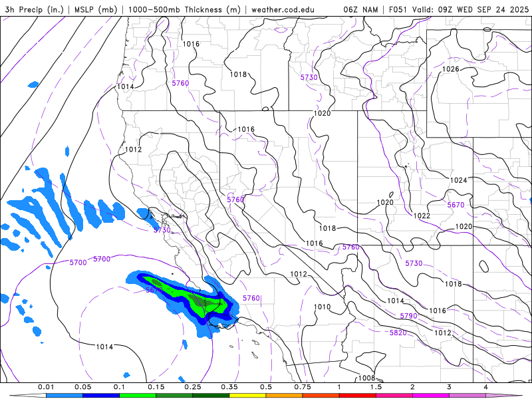The image size is (532, 399).
Task: Click the '0.05' legend value
Action: (x=82, y=387)
